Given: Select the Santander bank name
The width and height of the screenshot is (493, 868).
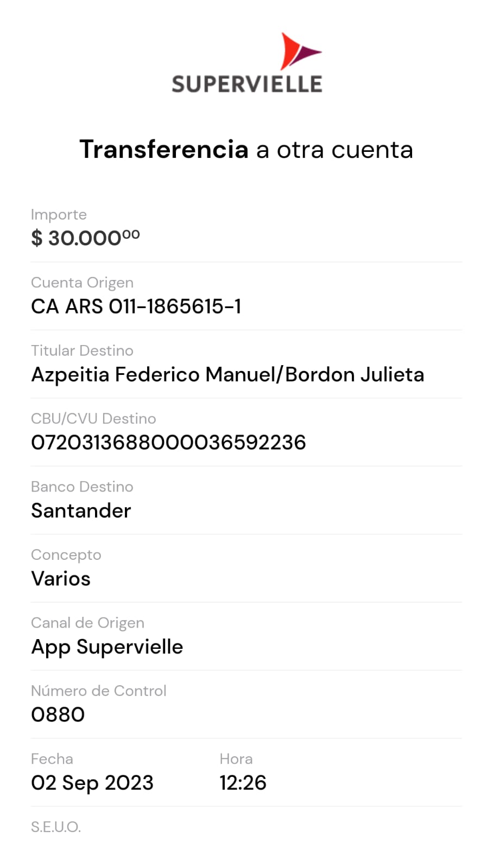Looking at the screenshot, I should (81, 510).
